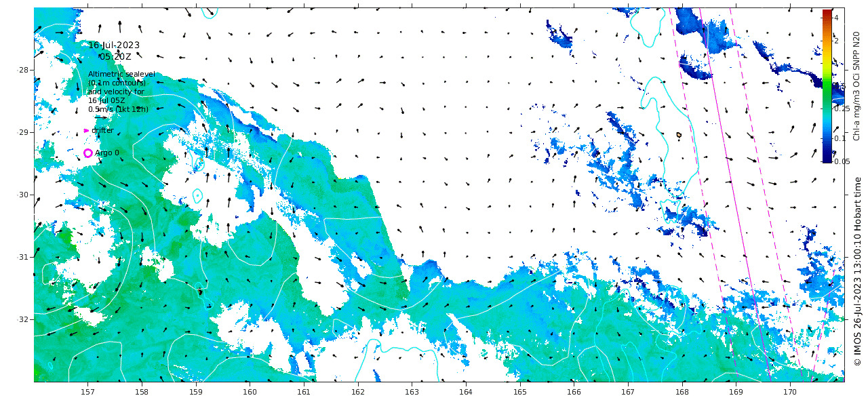The width and height of the screenshot is (868, 400).
Task: Click the 'and velocity for' legend line
Action: click(116, 92)
